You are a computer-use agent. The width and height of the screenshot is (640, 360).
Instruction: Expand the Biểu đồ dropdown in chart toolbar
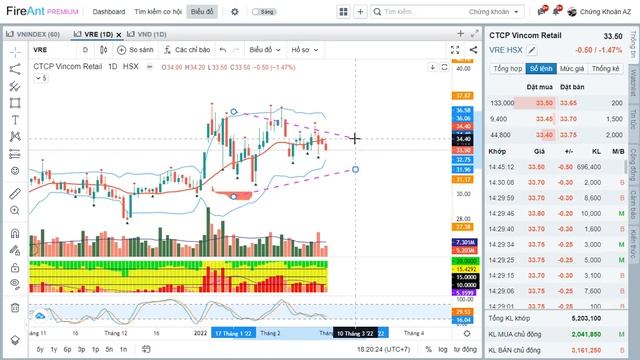click(265, 50)
